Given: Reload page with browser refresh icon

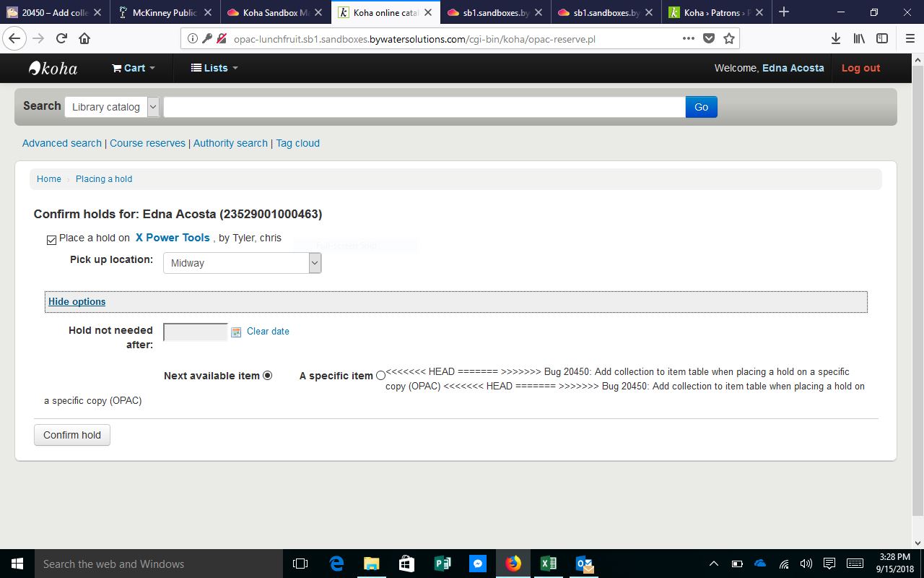Looking at the screenshot, I should point(61,38).
